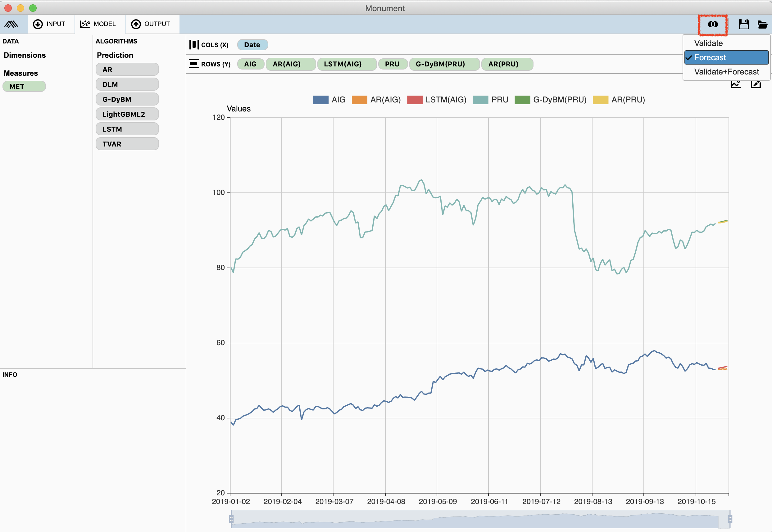772x532 pixels.
Task: Click the Dimensions heading
Action: pos(25,55)
